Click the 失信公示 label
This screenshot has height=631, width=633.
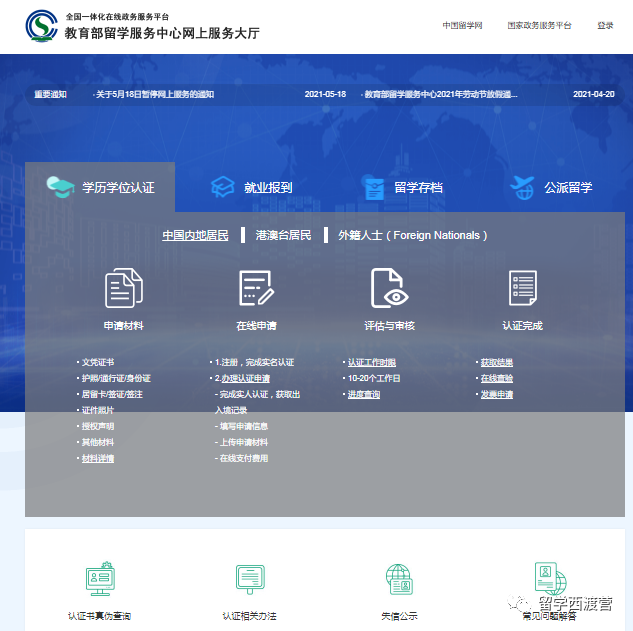[x=399, y=616]
